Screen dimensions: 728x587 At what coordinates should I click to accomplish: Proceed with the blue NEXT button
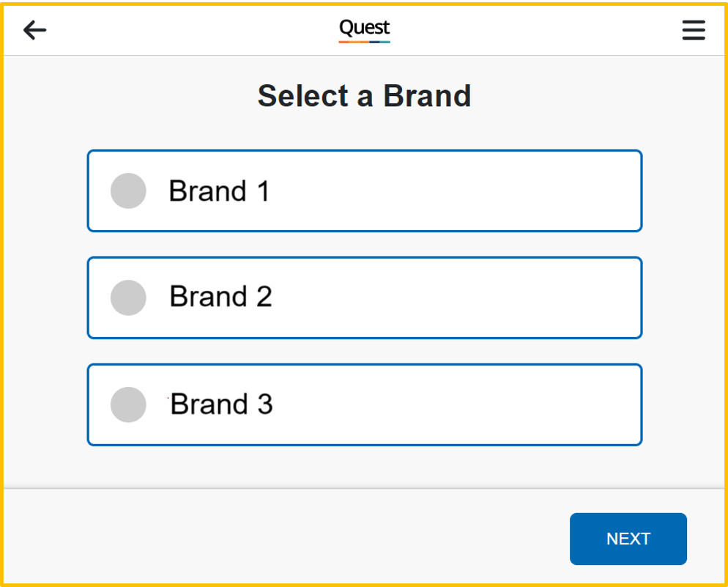click(x=628, y=539)
